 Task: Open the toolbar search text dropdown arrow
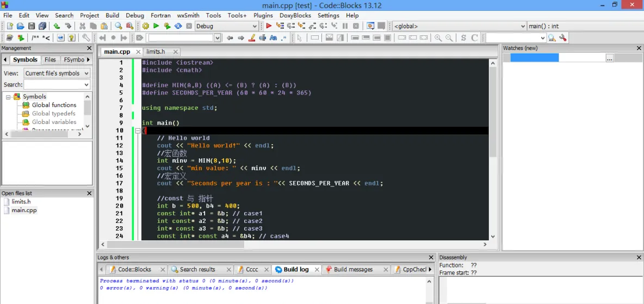pos(218,38)
